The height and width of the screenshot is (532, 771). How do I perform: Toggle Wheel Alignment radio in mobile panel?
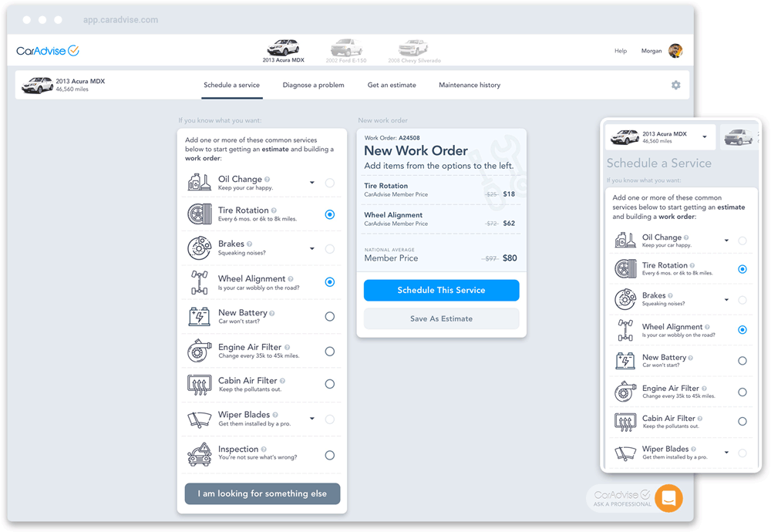click(x=742, y=330)
